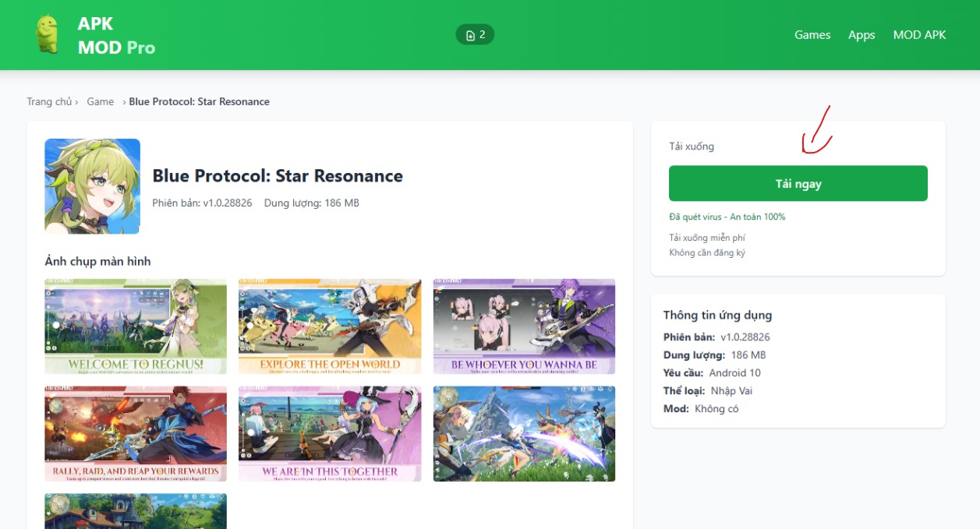View the Be Whoever You Wanna Be screenshot
The width and height of the screenshot is (980, 529).
coord(524,326)
